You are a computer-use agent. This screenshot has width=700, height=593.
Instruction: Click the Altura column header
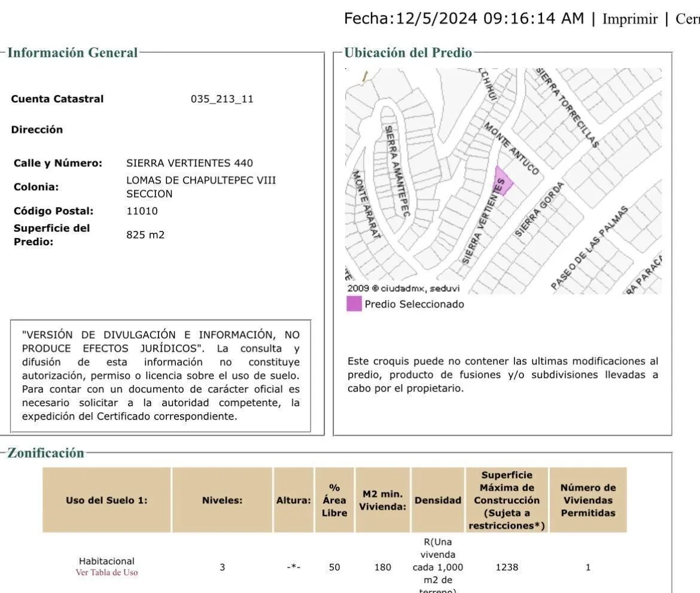[293, 500]
